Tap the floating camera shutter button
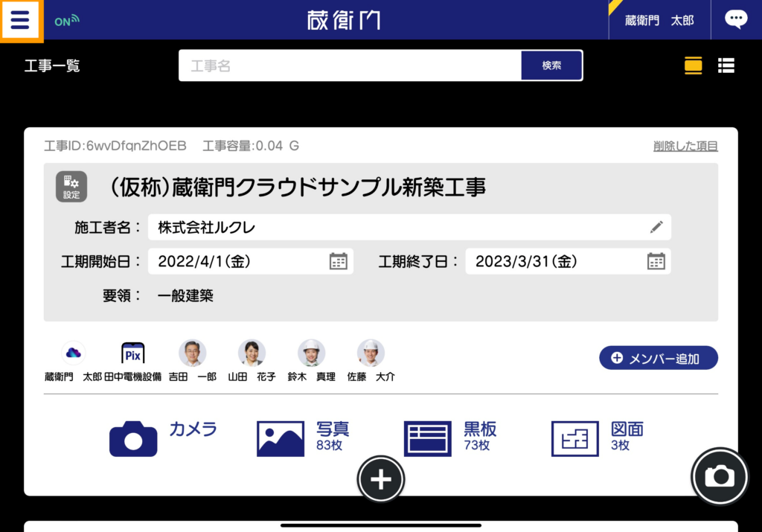The height and width of the screenshot is (532, 762). point(720,476)
